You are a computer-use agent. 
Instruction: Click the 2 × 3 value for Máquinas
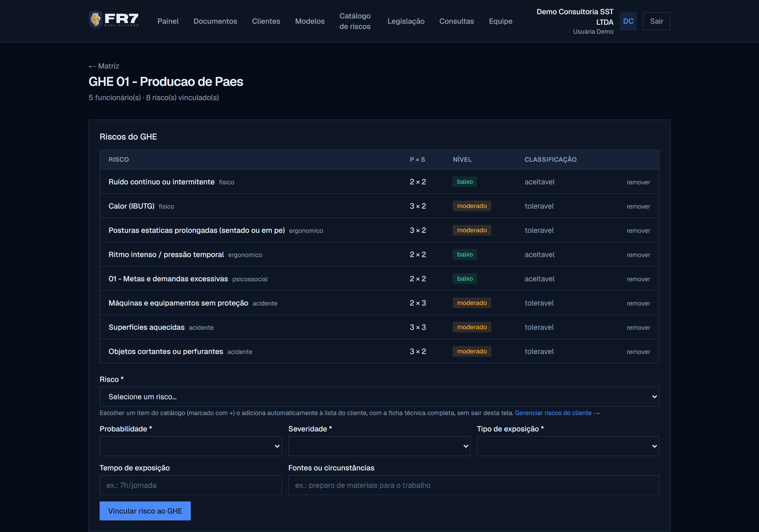pos(417,303)
